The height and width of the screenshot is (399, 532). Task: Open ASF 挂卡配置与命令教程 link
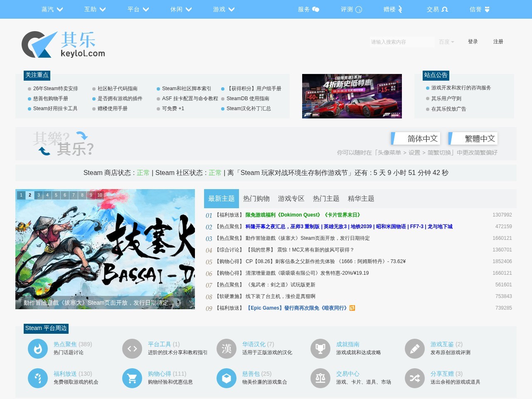(190, 99)
